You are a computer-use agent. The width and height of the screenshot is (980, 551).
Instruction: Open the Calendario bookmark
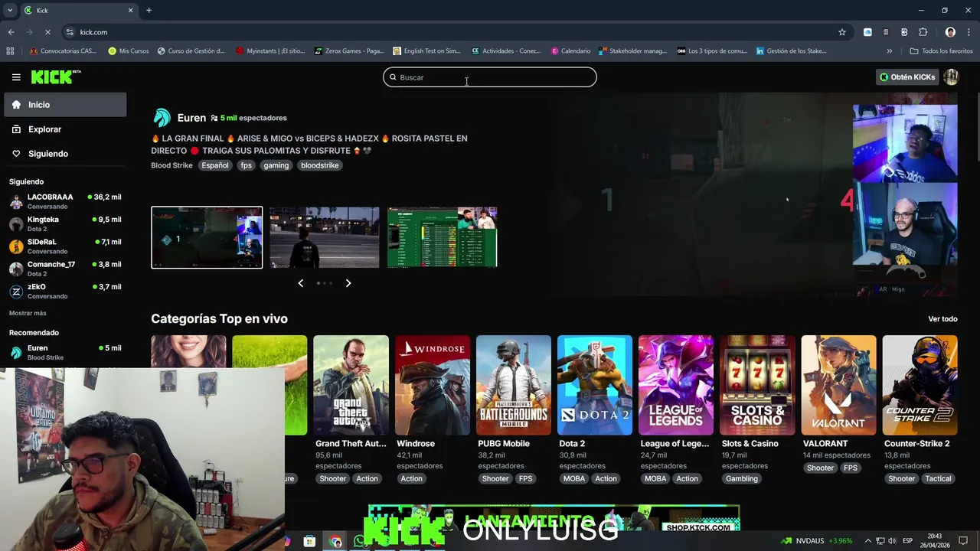(570, 51)
